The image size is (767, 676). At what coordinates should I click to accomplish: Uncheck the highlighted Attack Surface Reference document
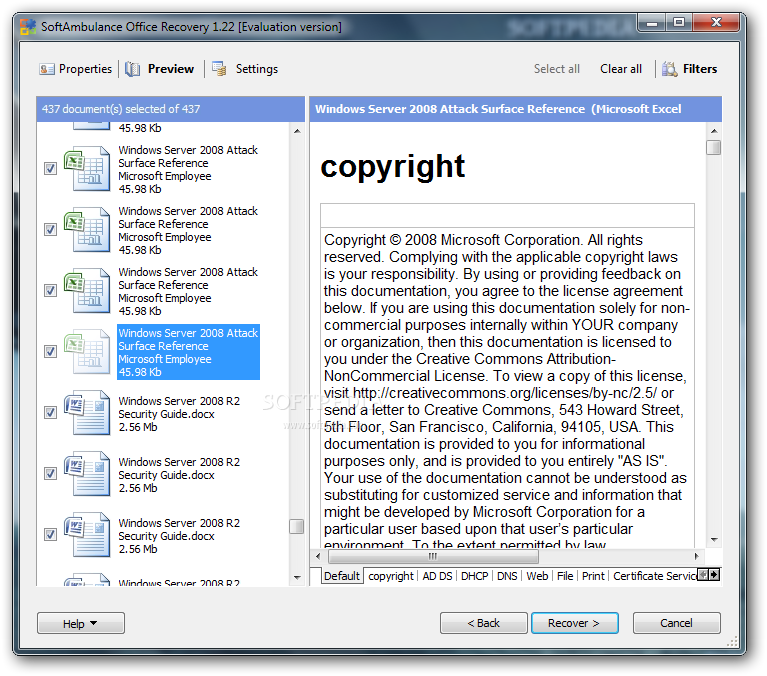tap(50, 351)
